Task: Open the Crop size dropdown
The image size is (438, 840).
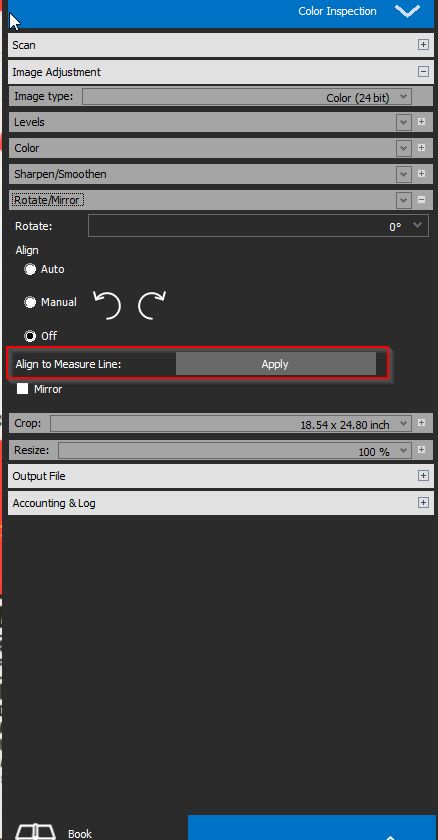Action: (x=231, y=424)
